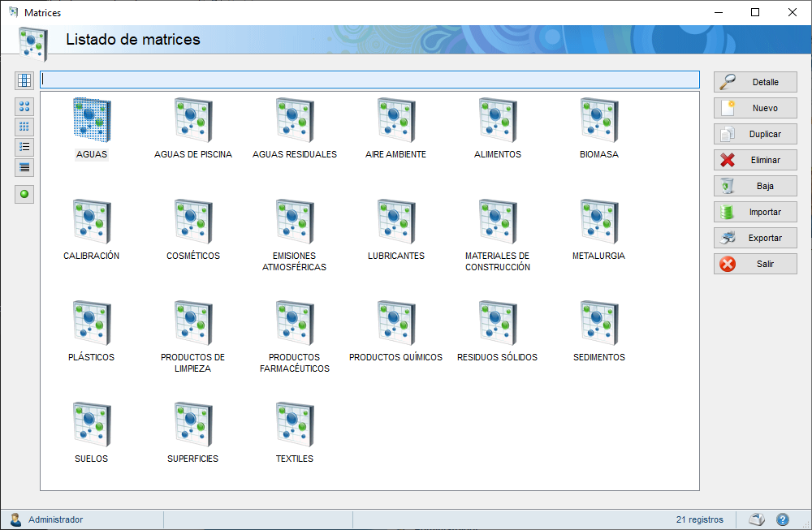Select the PRODUCTOS DE LIMPIEZA matrix icon

click(x=193, y=323)
